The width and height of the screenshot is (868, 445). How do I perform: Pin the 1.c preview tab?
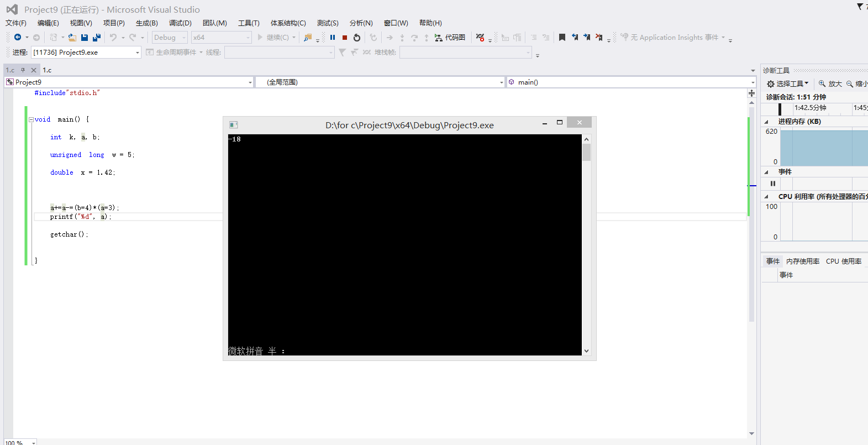(x=23, y=70)
